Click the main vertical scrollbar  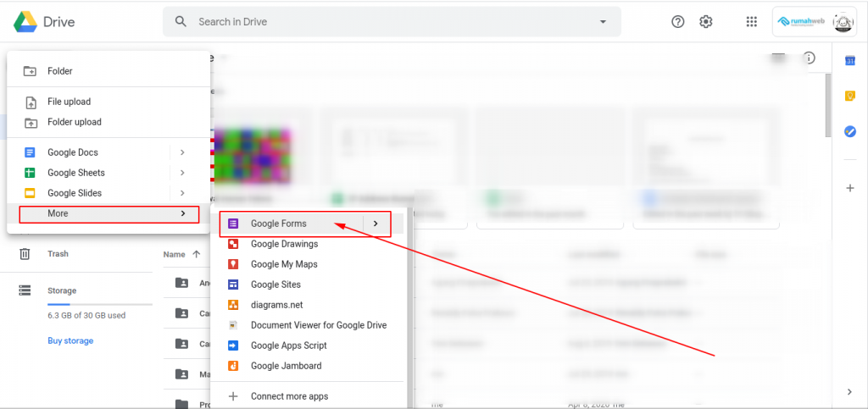click(x=827, y=105)
